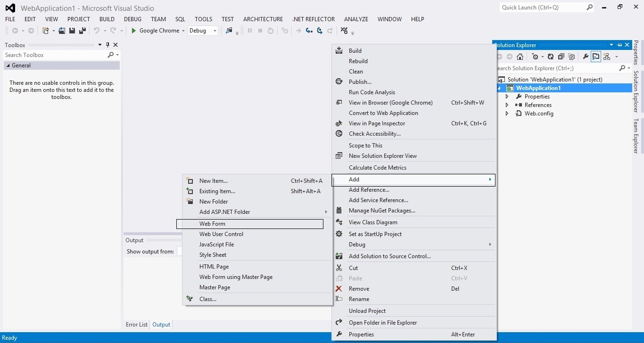Screen dimensions: 644x343
Task: Collapse all nodes using Solution Explorer icon
Action: click(561, 57)
